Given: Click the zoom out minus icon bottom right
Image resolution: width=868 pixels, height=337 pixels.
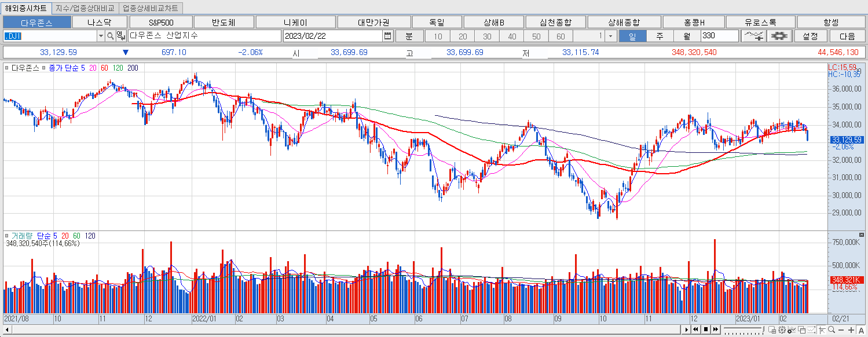Looking at the screenshot, I should tap(841, 330).
